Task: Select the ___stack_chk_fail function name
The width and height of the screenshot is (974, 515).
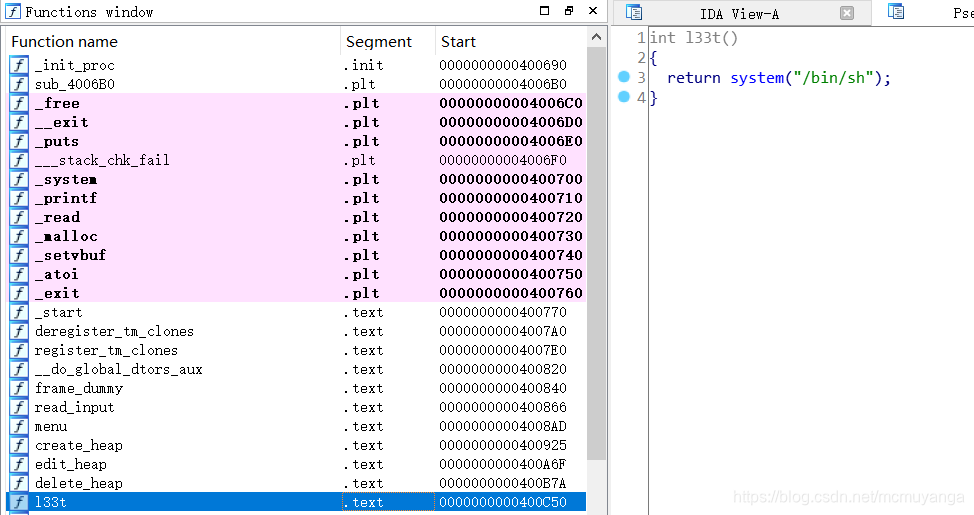Action: click(x=102, y=160)
